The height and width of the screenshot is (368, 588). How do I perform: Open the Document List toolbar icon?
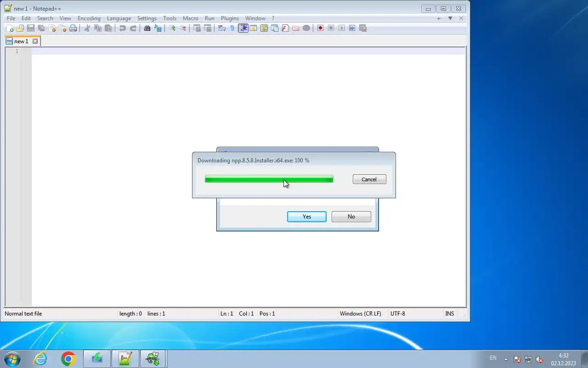(x=275, y=28)
